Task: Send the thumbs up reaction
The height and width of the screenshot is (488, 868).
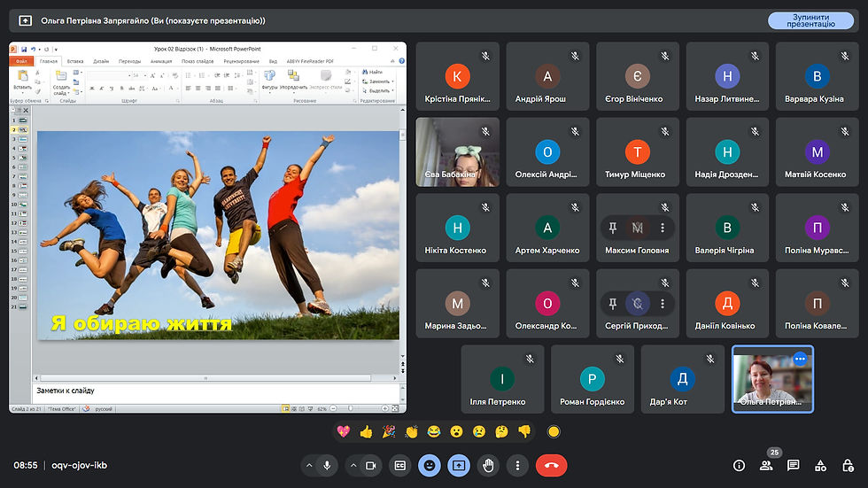Action: coord(366,431)
